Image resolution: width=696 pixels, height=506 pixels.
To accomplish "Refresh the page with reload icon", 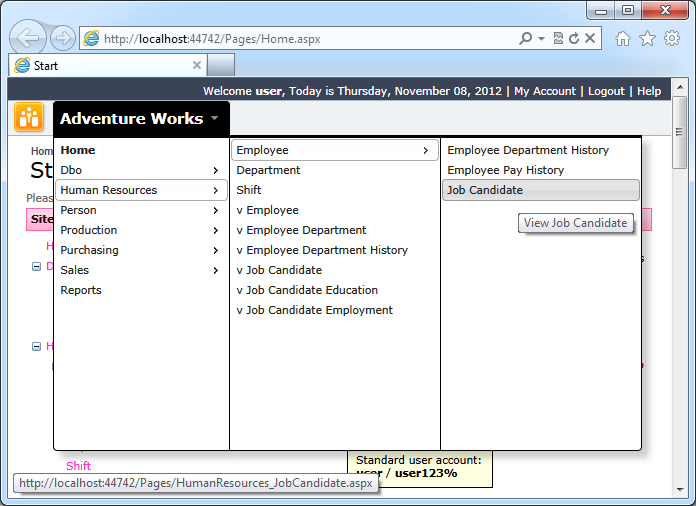I will (574, 39).
